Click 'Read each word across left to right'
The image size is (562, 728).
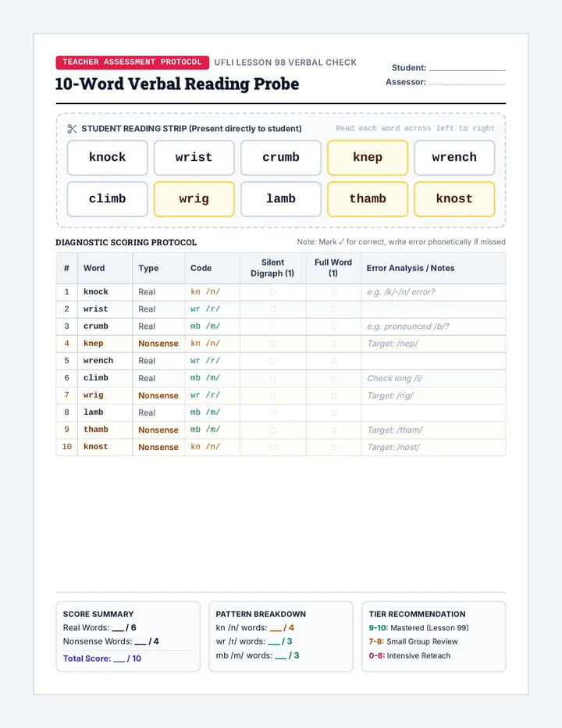pos(415,128)
